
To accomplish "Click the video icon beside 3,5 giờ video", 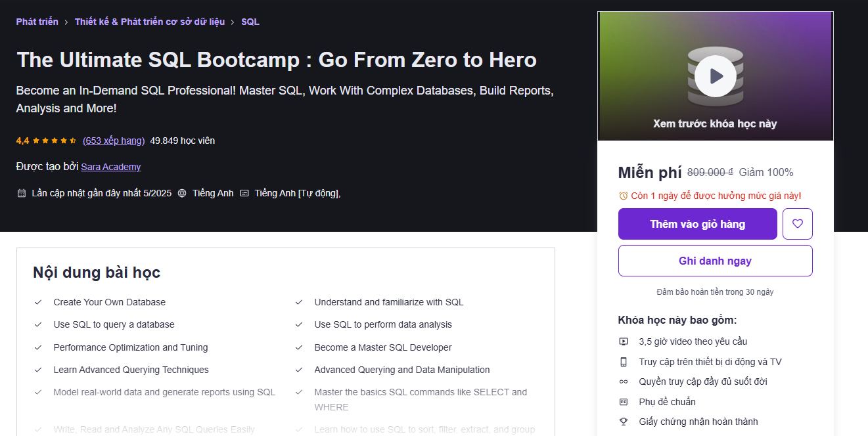I will 624,341.
